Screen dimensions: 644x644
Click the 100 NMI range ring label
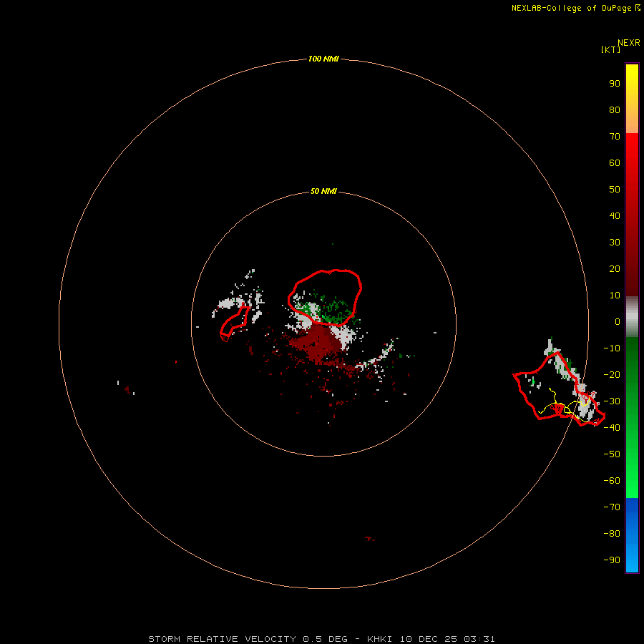coord(323,59)
